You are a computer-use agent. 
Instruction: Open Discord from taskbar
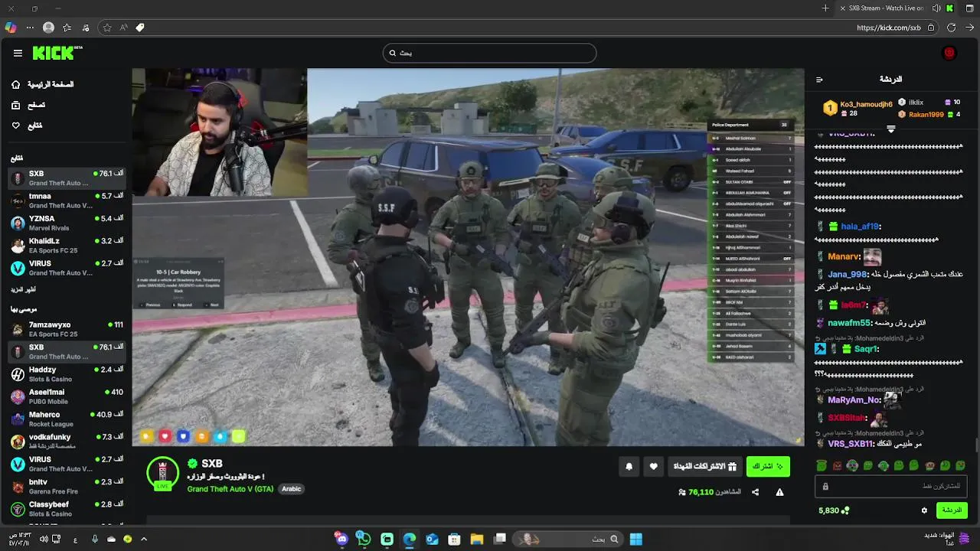(x=341, y=540)
